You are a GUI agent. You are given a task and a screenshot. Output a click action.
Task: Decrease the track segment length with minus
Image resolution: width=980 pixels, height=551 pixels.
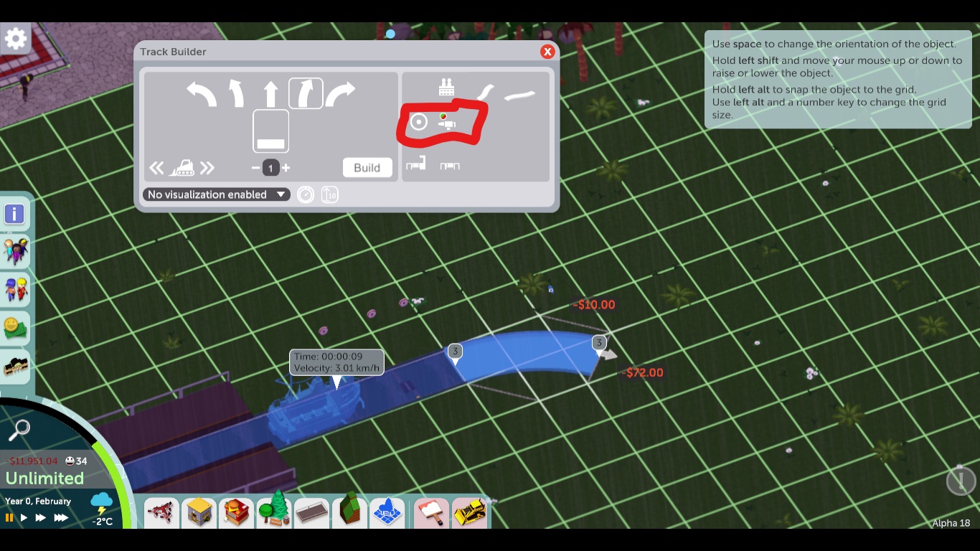(x=255, y=168)
